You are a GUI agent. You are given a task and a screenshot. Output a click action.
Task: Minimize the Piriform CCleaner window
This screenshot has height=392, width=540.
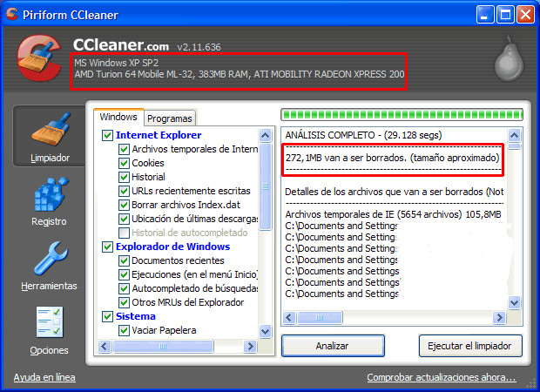[x=485, y=15]
